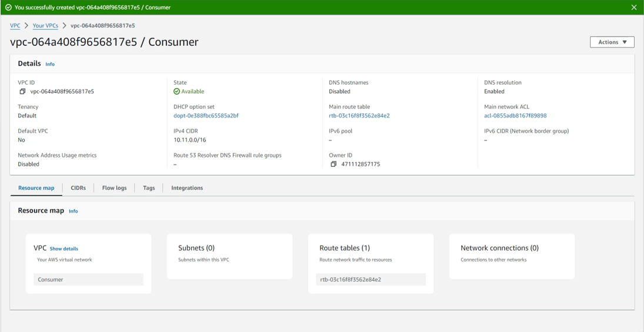Open the Flow logs tab
Screen dimensions: 644x332
114,188
